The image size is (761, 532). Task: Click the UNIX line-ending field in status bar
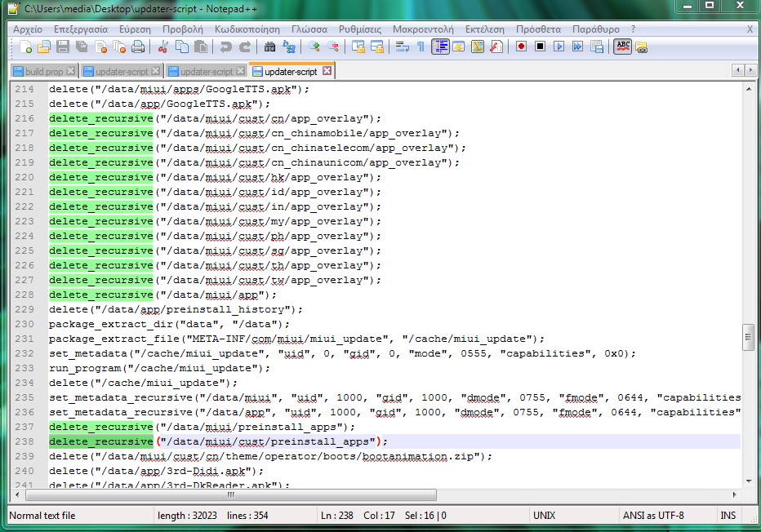(545, 516)
